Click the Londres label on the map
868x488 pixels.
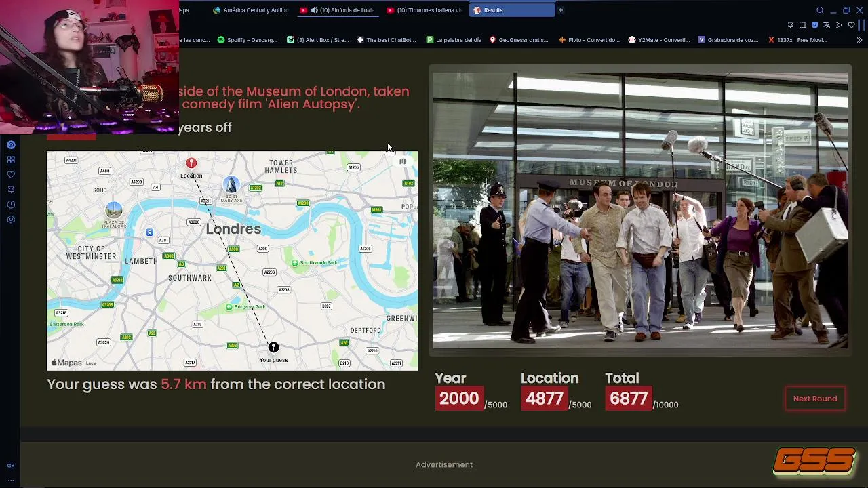(233, 229)
